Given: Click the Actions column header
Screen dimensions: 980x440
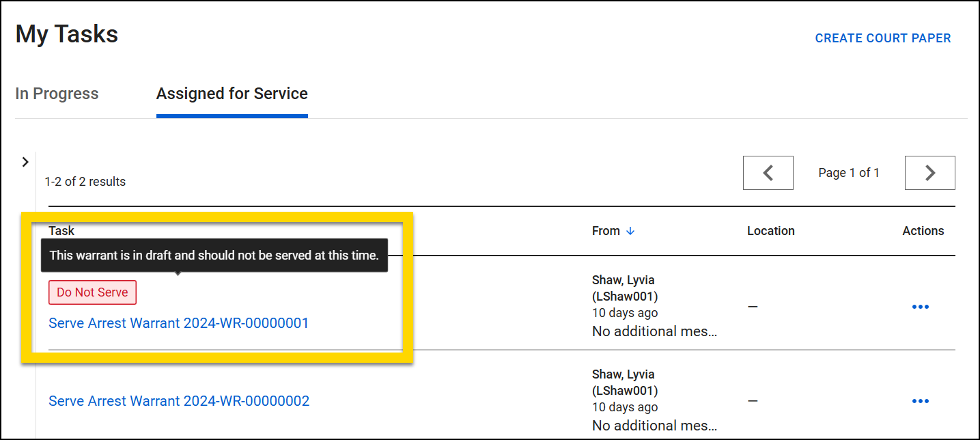Looking at the screenshot, I should click(923, 231).
